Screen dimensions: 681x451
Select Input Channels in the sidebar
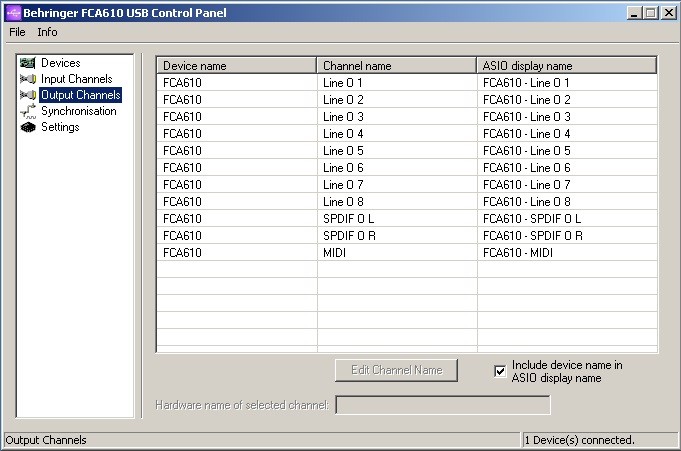[76, 79]
